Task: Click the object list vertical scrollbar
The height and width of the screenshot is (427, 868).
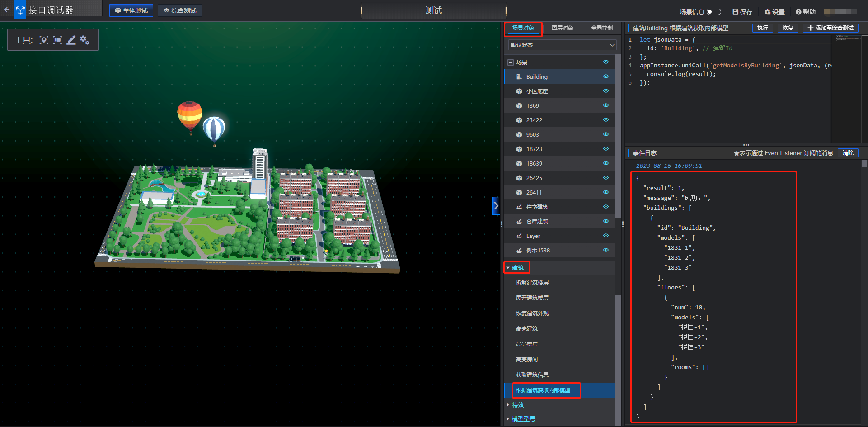Action: pyautogui.click(x=618, y=136)
